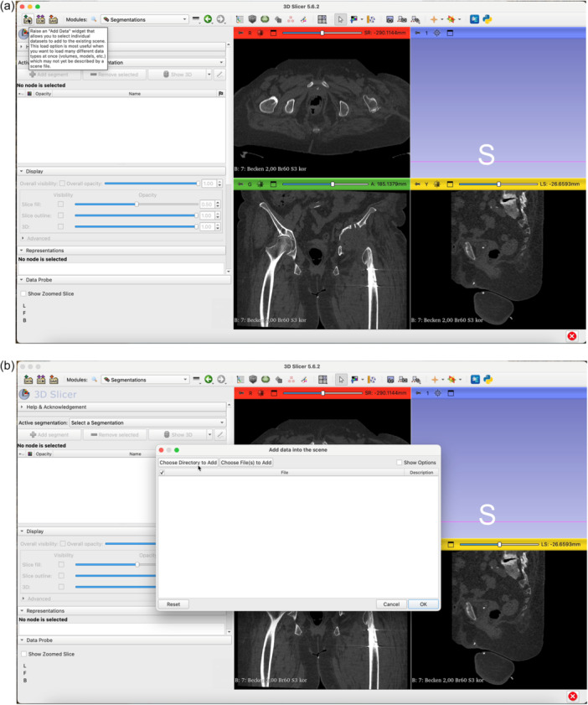Click Choose File(s) to Add button
This screenshot has width=588, height=705.
tap(246, 462)
